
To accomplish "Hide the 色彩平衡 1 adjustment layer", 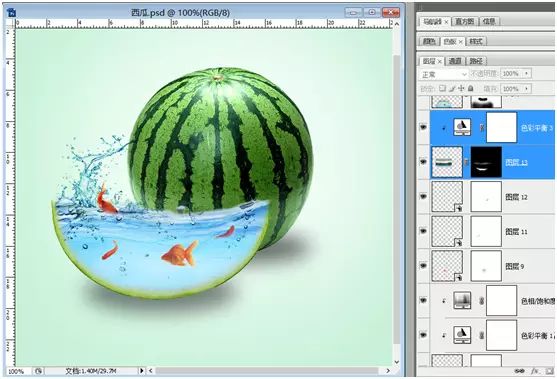I will coord(423,335).
